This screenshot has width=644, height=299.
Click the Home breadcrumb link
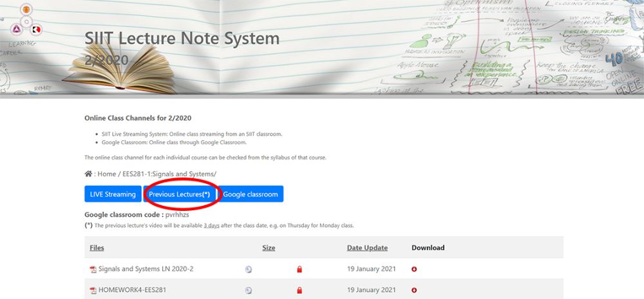(x=107, y=174)
